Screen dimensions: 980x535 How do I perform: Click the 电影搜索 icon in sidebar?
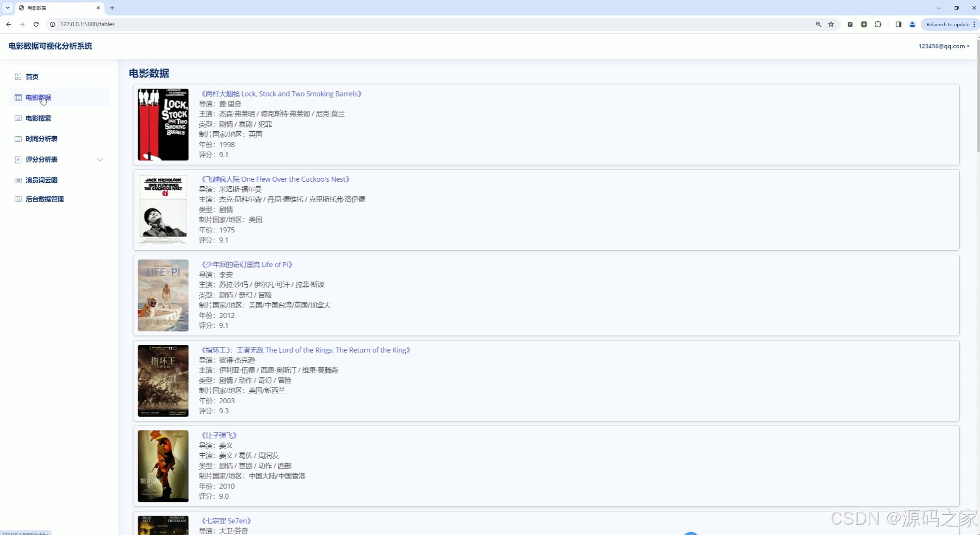[x=18, y=118]
